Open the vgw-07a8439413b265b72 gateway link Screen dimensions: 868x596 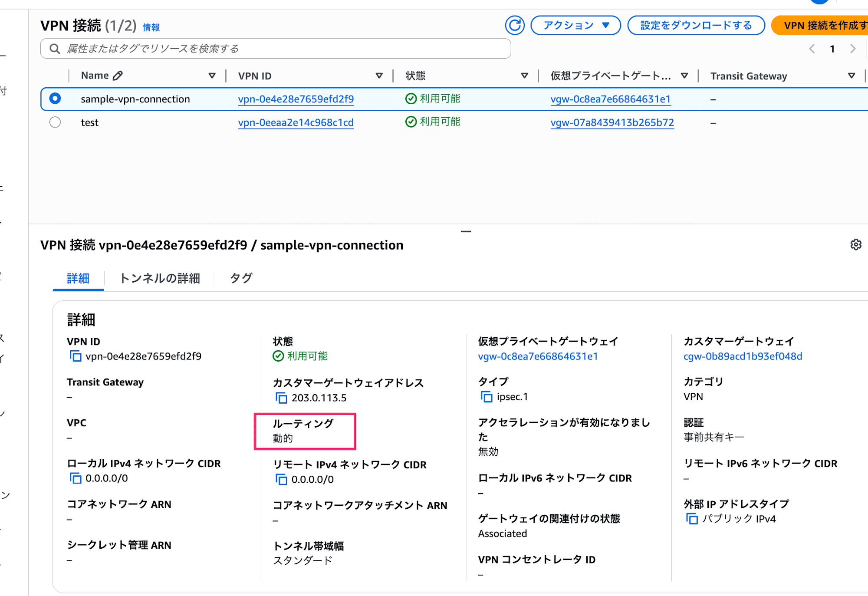(x=612, y=123)
